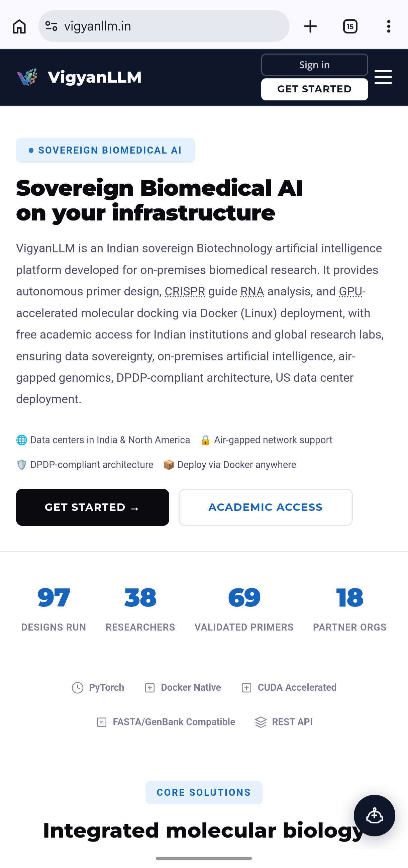Image resolution: width=408 pixels, height=868 pixels.
Task: Click the VigyanLLM brand name
Action: pyautogui.click(x=95, y=77)
